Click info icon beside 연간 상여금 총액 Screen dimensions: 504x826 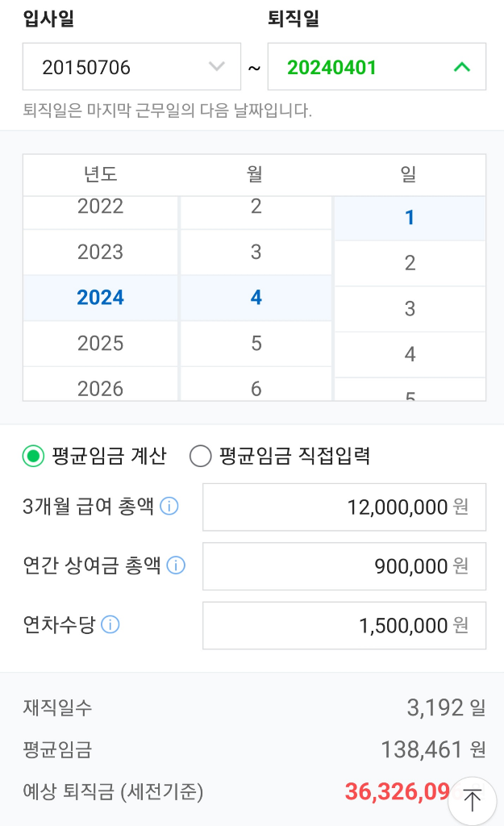(x=176, y=565)
